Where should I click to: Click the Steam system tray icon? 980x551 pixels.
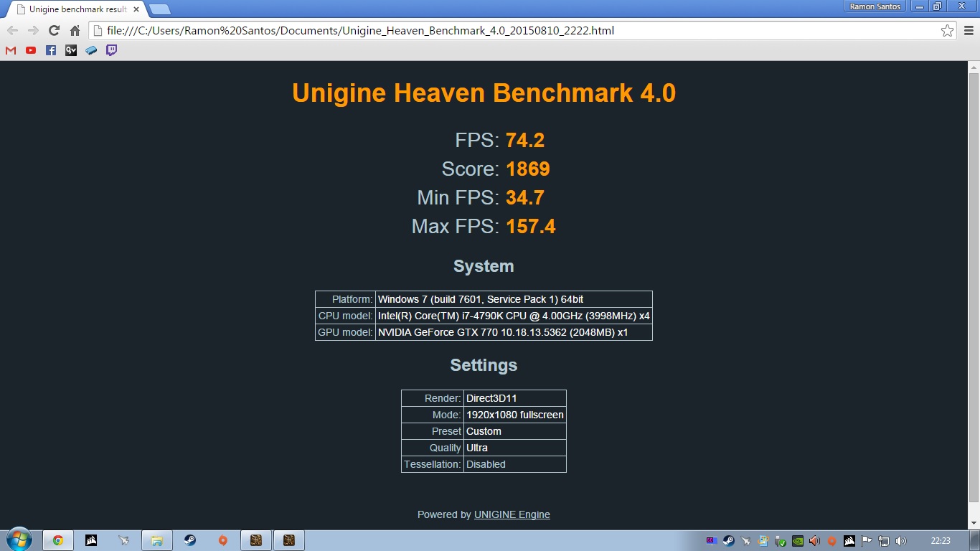coord(729,541)
